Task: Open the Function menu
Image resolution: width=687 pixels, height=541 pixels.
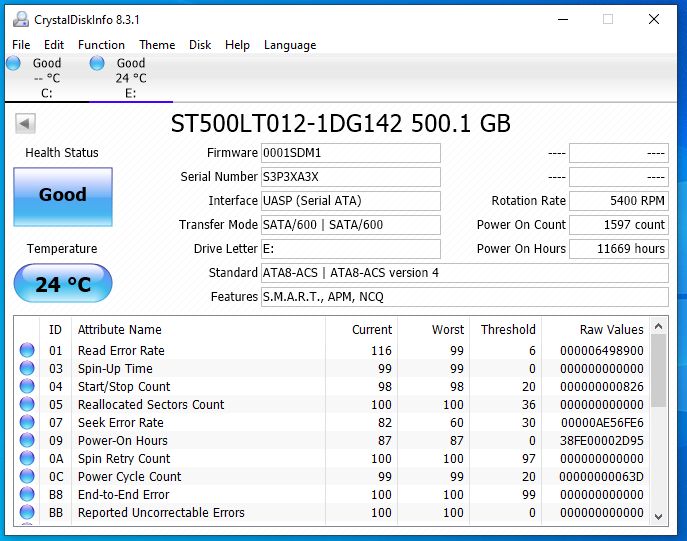Action: click(101, 45)
